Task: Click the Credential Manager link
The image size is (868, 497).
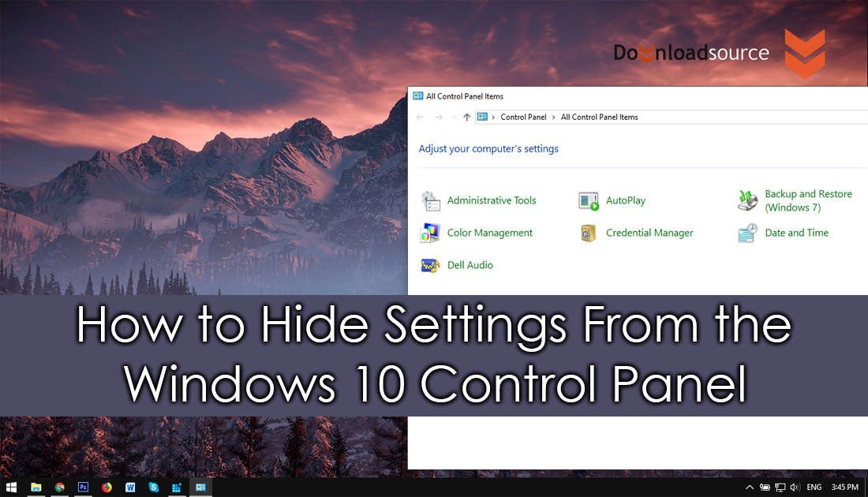Action: [649, 233]
